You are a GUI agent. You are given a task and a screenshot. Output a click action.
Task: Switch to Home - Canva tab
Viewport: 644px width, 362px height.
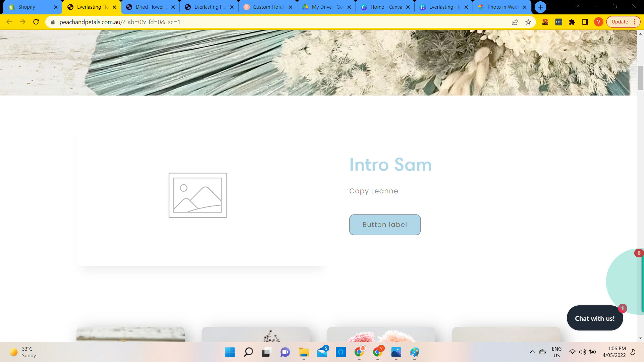coord(386,7)
